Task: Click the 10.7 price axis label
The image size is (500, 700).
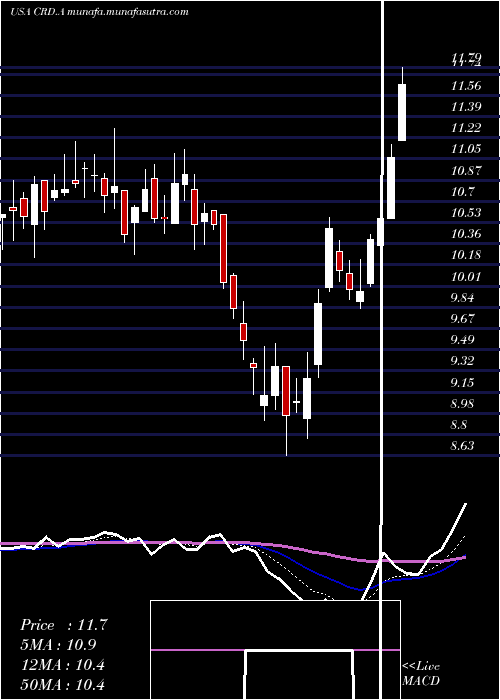Action: click(463, 192)
